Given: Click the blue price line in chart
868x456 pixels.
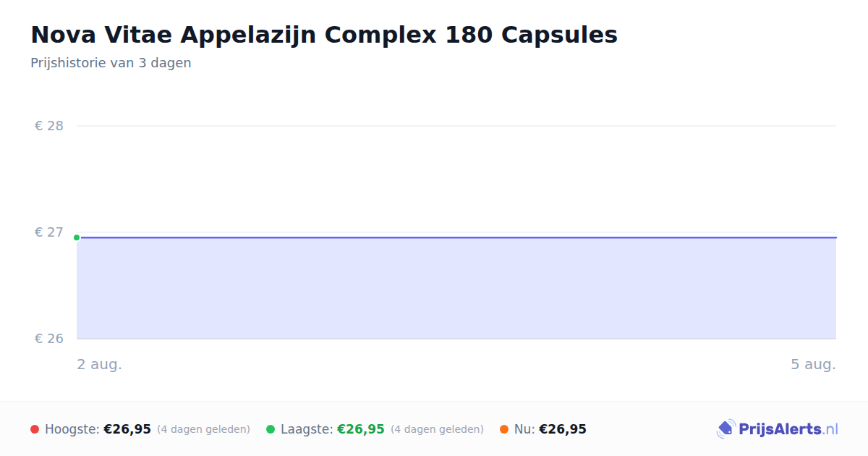Looking at the screenshot, I should (x=456, y=237).
